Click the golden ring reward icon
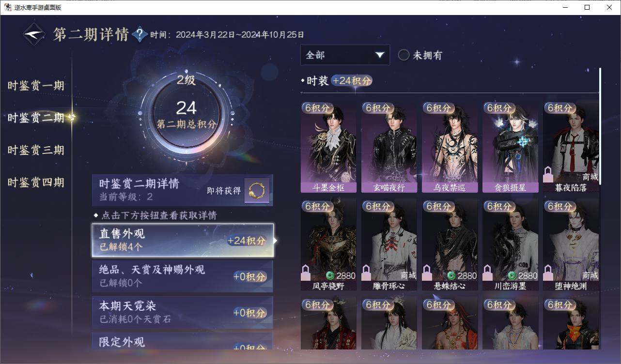This screenshot has width=621, height=364. coord(257,191)
